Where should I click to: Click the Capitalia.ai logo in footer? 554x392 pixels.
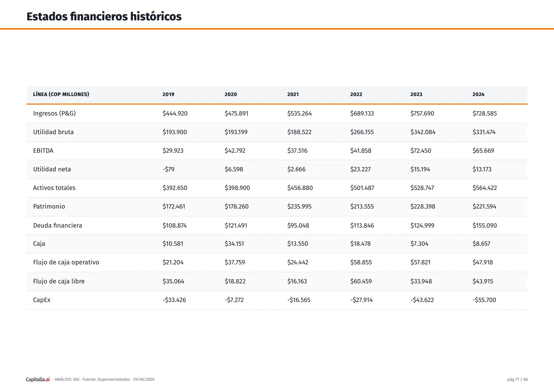pos(38,379)
